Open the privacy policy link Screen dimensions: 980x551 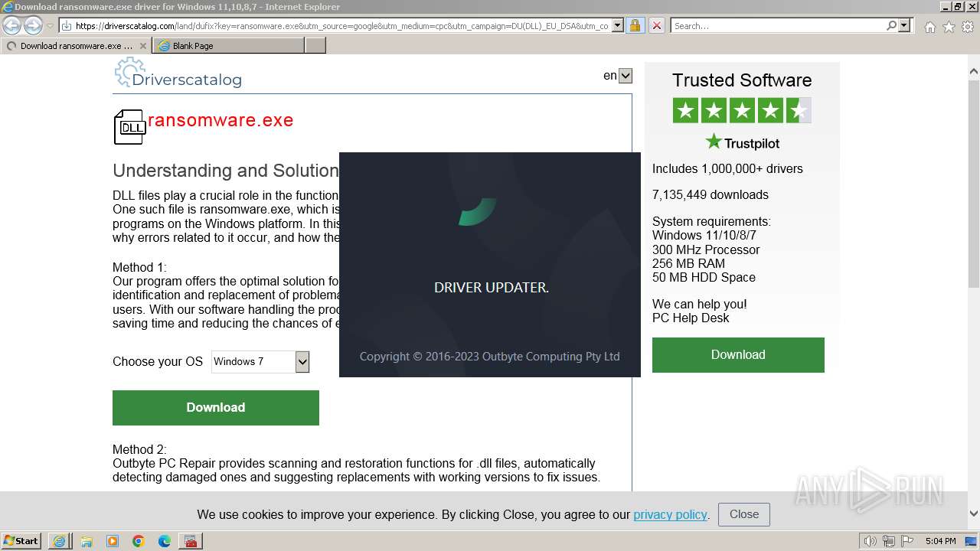click(670, 514)
